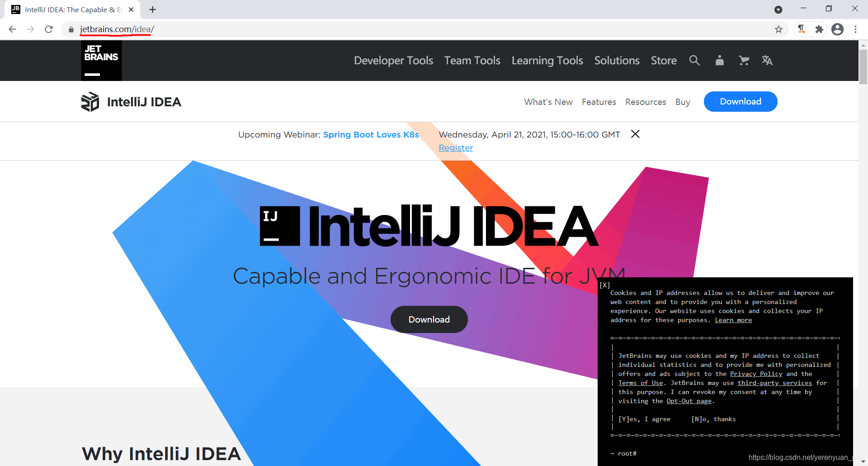Open the Opt-Out page link

point(689,401)
